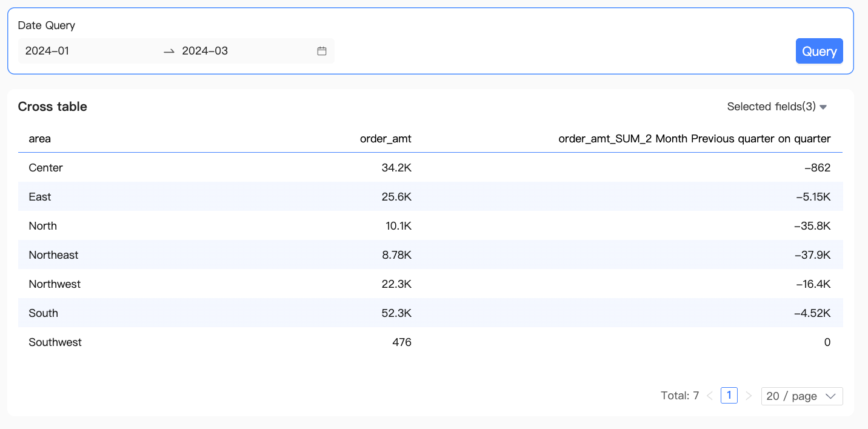868x429 pixels.
Task: Click the order_amt column header
Action: point(386,139)
